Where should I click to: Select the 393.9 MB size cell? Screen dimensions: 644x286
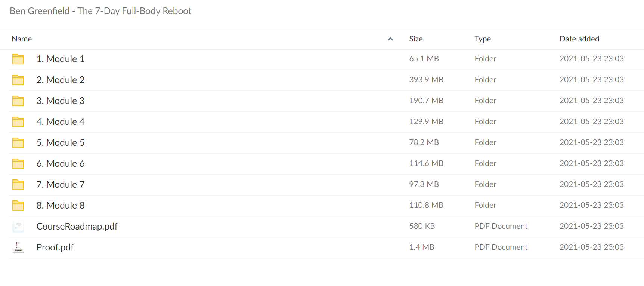(x=426, y=80)
